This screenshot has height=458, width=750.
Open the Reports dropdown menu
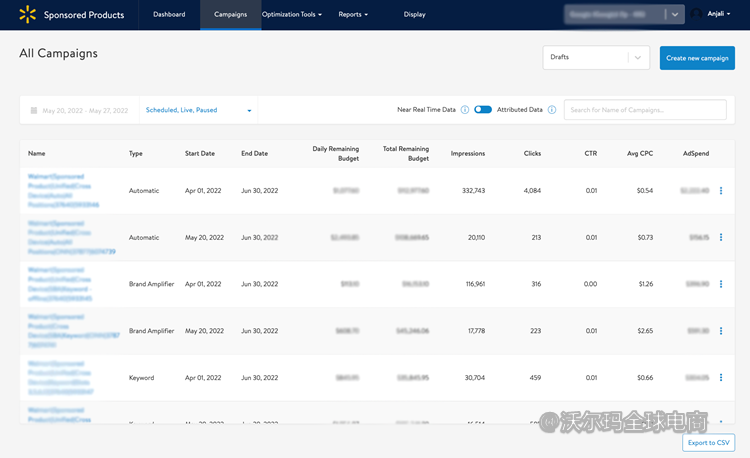pyautogui.click(x=353, y=15)
